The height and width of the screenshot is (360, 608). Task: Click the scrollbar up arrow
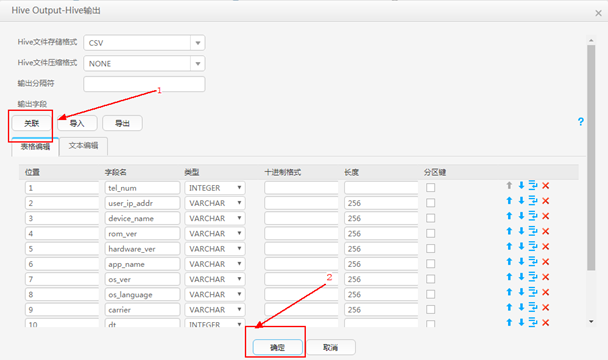(x=591, y=40)
